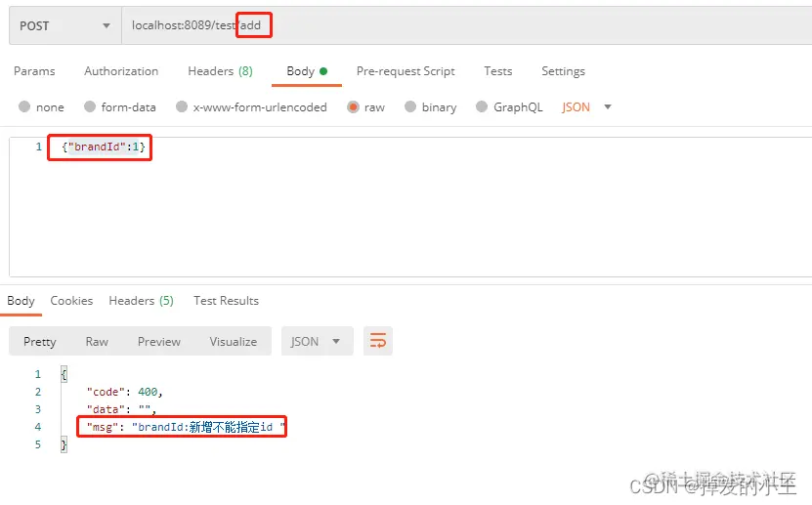Screen dimensions: 812x505
Task: Switch to the Params tab
Action: point(34,71)
